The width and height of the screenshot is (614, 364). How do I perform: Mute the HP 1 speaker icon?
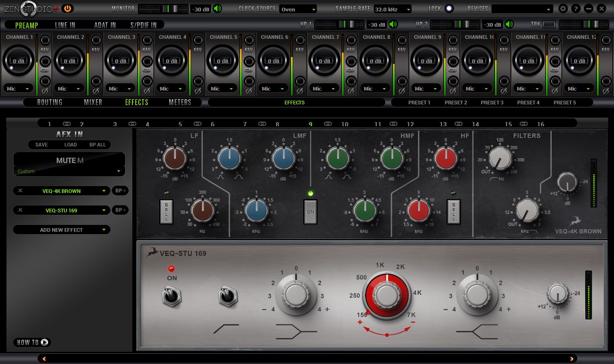(x=393, y=24)
